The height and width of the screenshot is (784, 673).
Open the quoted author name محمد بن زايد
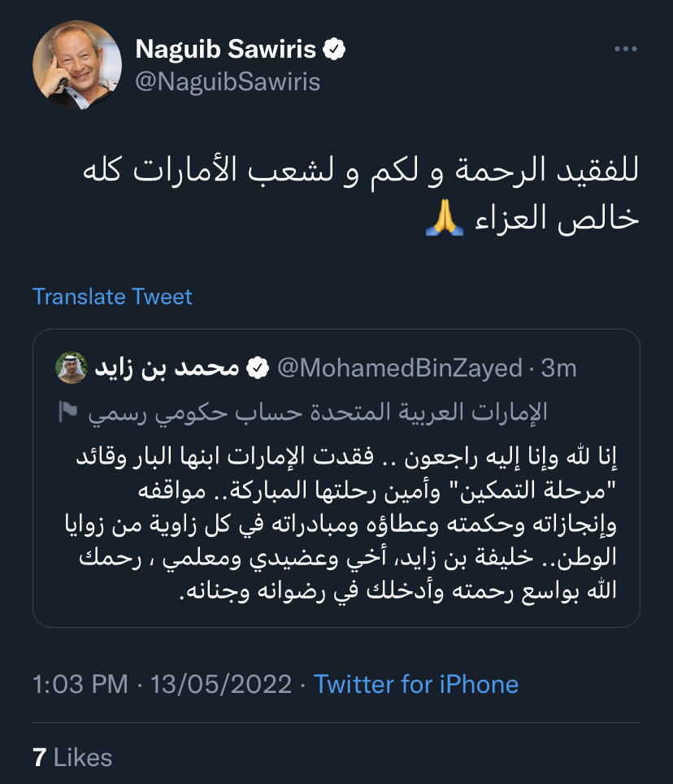click(x=167, y=368)
